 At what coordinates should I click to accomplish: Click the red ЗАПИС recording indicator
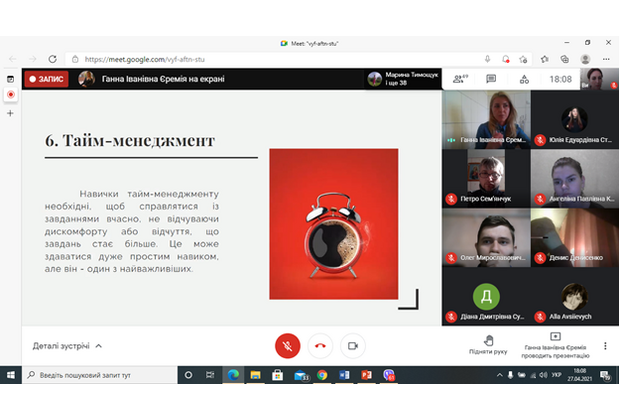coord(46,78)
